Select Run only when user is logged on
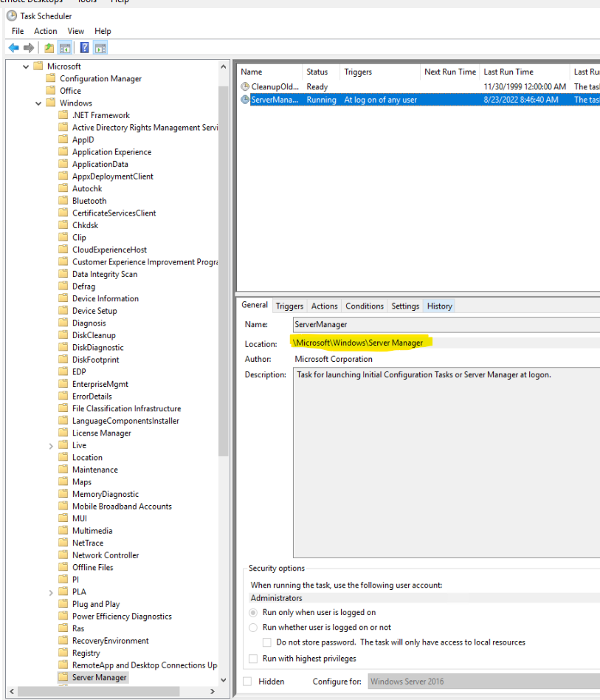Image resolution: width=600 pixels, height=700 pixels. click(x=253, y=613)
